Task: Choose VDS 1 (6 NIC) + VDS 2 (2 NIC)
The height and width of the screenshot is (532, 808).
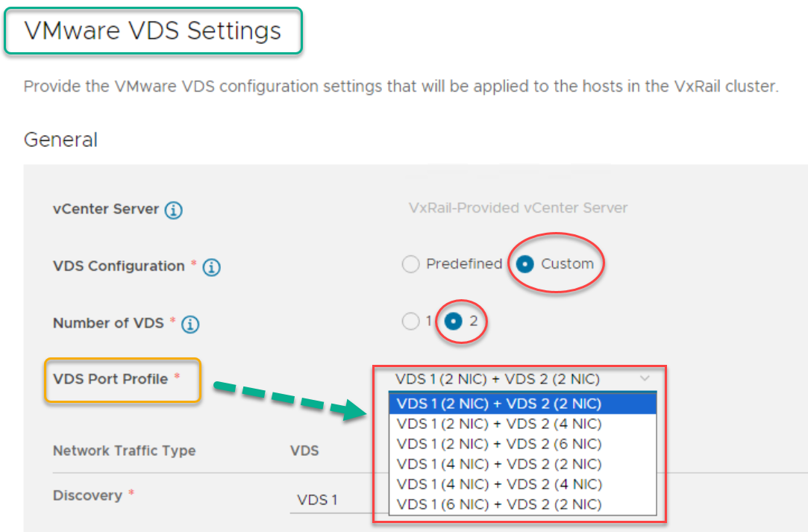Action: coord(499,504)
